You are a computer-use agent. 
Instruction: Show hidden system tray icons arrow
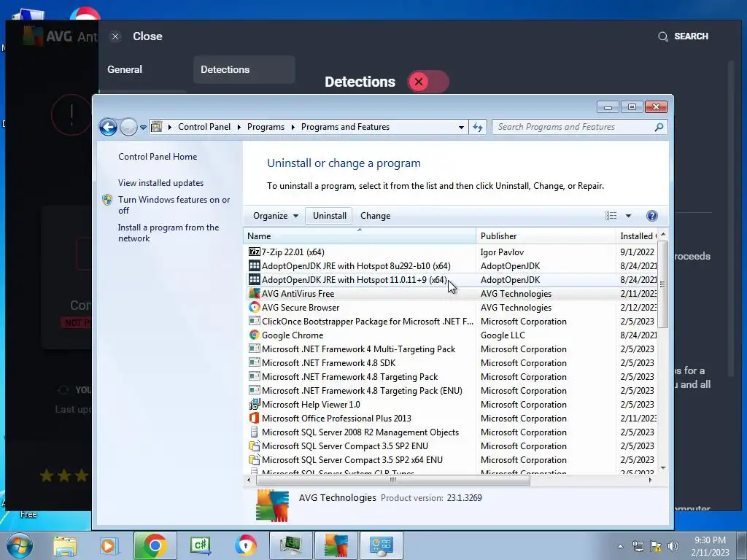pyautogui.click(x=620, y=546)
